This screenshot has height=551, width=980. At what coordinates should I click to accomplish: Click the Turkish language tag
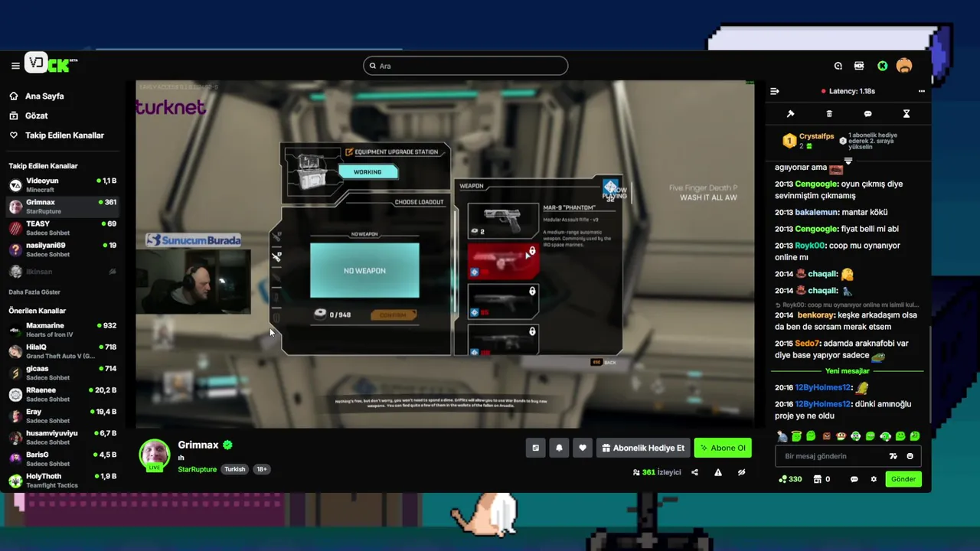[234, 469]
